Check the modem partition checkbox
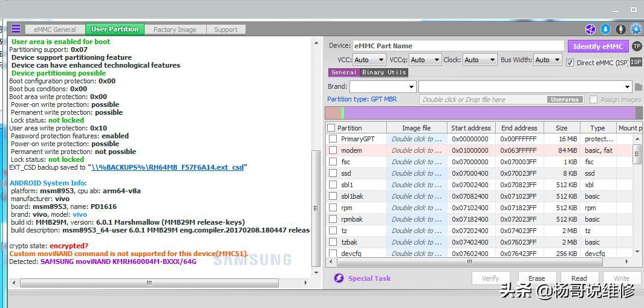The width and height of the screenshot is (644, 308). coord(333,150)
